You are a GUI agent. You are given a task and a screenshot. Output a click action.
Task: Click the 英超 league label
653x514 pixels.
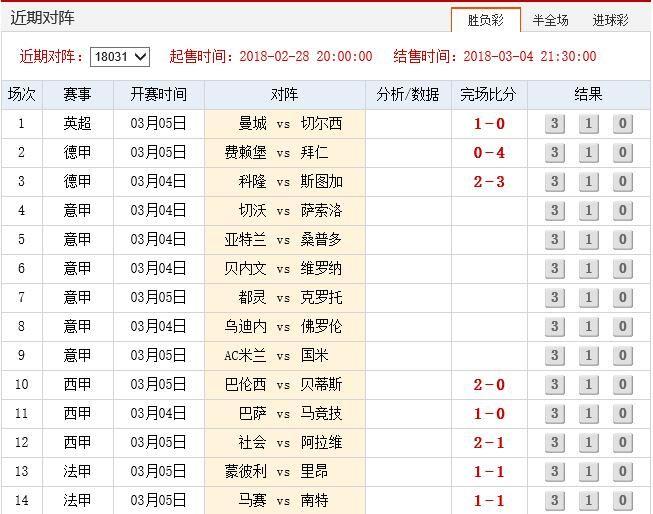point(77,124)
